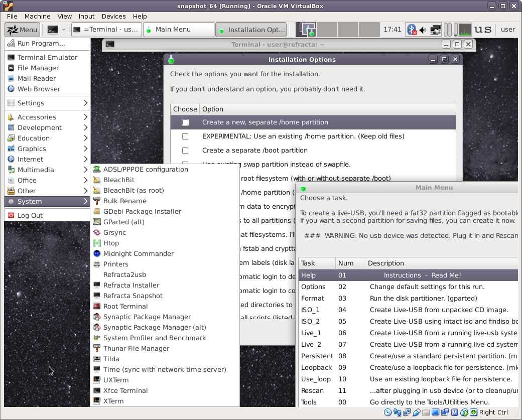The height and width of the screenshot is (420, 522).
Task: Click the USB devices status icon
Action: click(x=416, y=412)
